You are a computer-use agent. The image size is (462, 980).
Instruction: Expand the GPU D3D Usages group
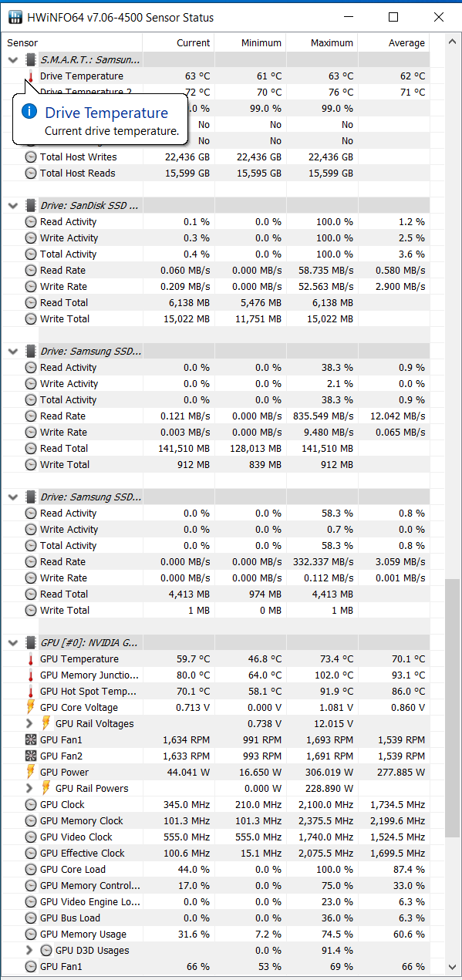[29, 951]
